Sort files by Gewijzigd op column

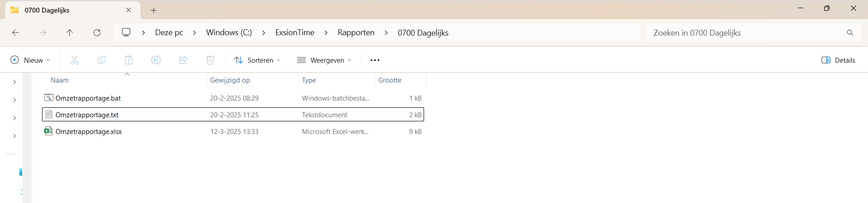pyautogui.click(x=230, y=80)
